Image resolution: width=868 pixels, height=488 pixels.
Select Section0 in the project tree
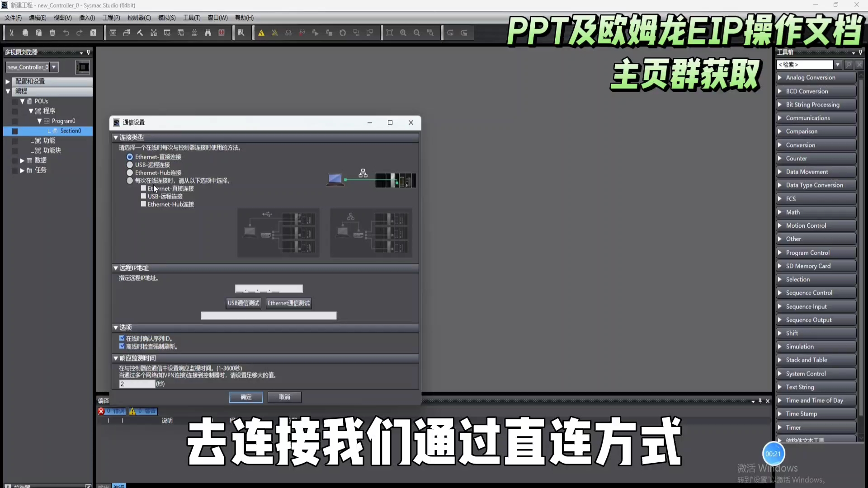point(71,131)
